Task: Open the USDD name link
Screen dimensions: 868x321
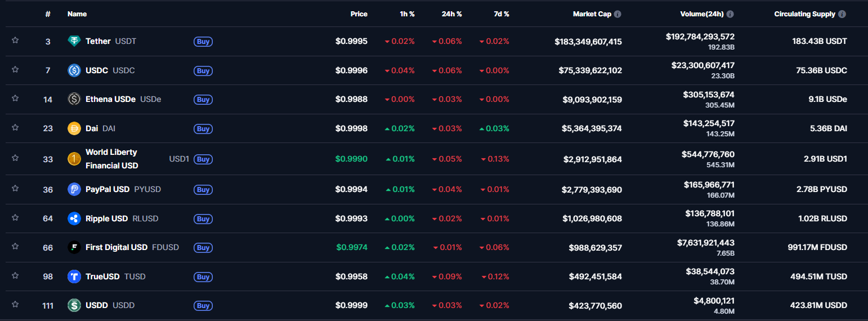Action: click(x=110, y=305)
